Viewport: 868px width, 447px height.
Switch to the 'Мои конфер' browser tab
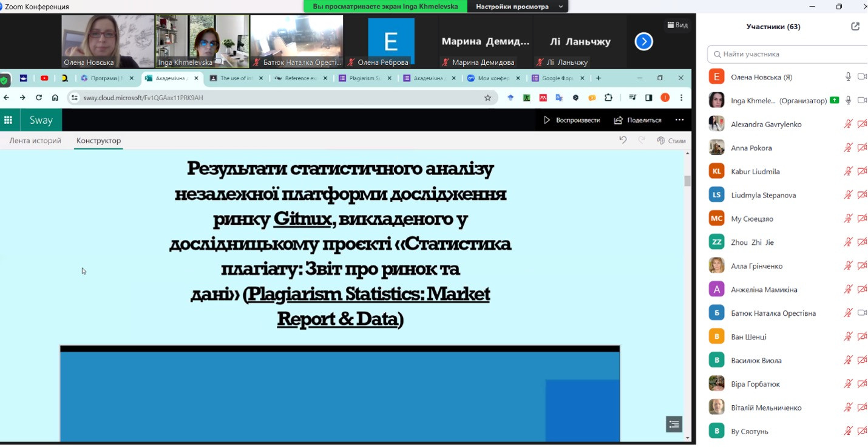tap(493, 78)
